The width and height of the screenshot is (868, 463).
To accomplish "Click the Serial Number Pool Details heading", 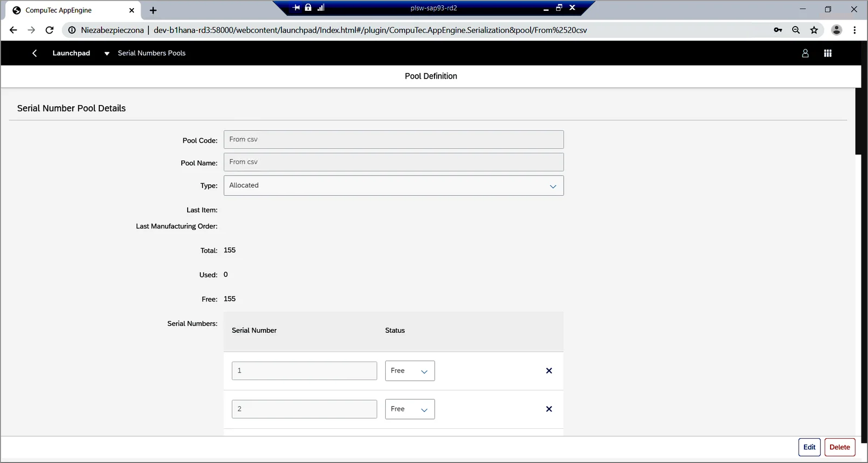I will (72, 108).
